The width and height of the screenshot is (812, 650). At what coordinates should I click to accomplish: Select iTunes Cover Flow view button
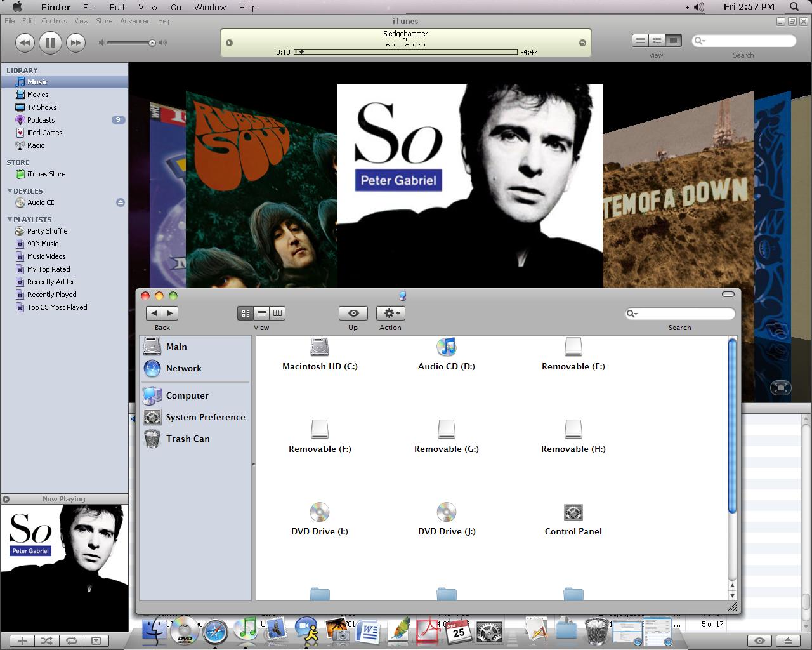point(673,41)
